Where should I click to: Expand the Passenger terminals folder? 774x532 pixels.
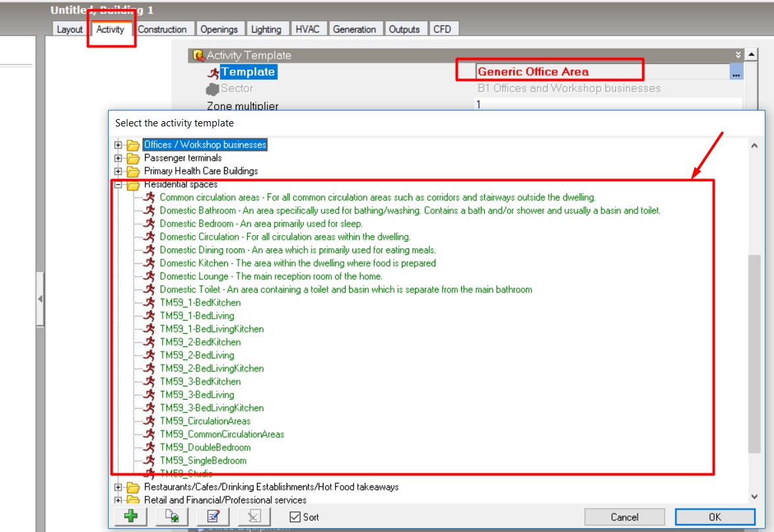click(x=118, y=159)
